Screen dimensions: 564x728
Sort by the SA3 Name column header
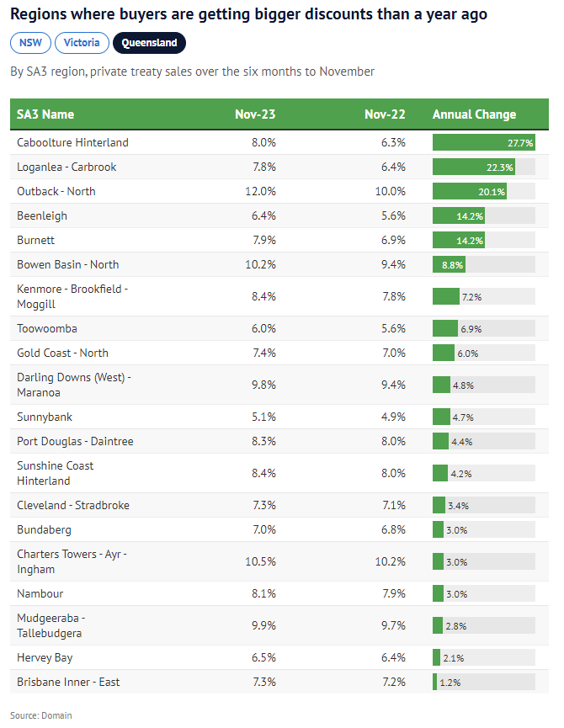click(x=45, y=114)
